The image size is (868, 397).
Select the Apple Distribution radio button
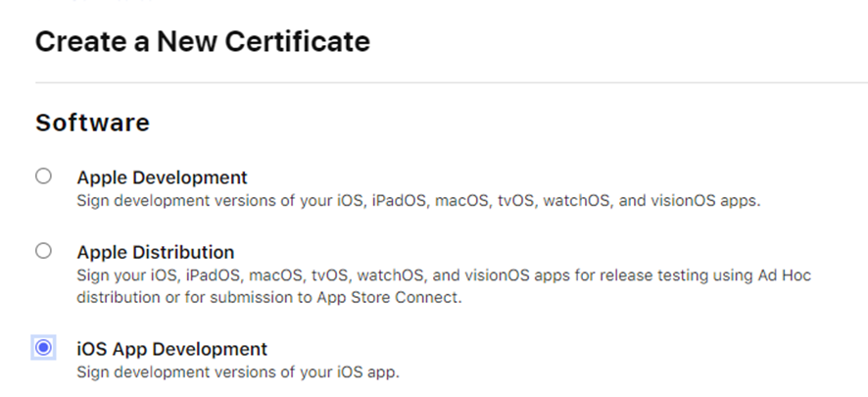pos(43,251)
